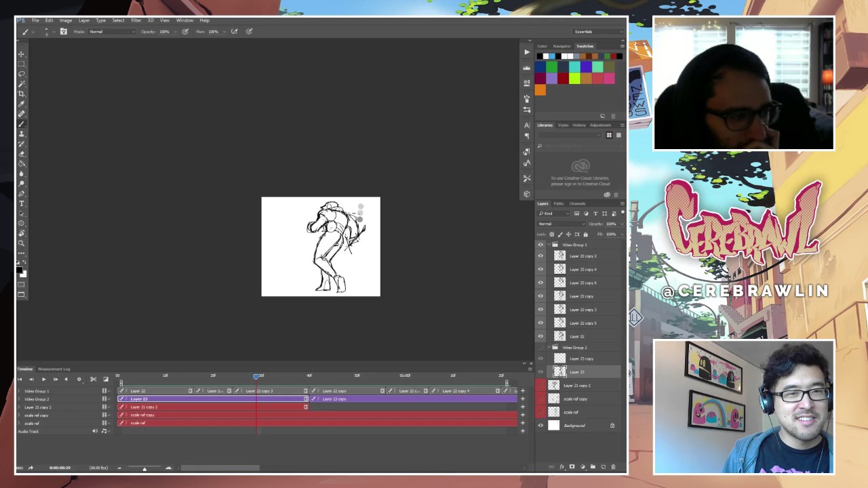The image size is (868, 488).
Task: Pick the orange swatch
Action: 540,90
